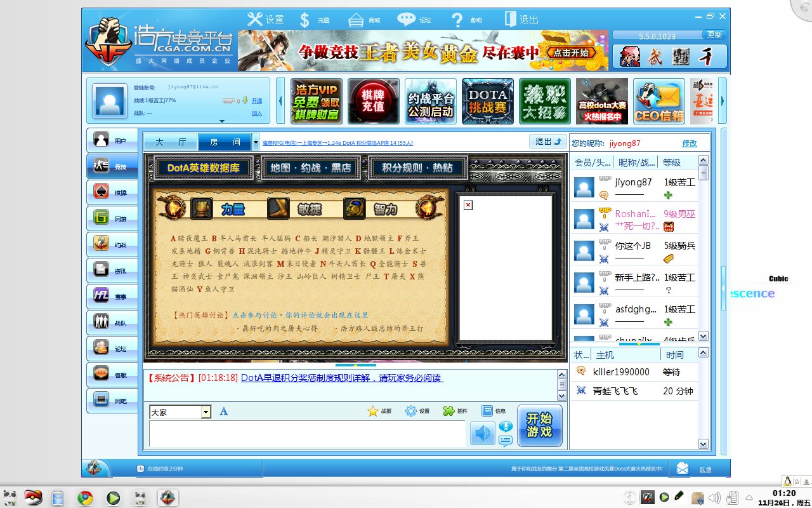Select 客服 in left sidebar
Screen dimensions: 812x508
click(x=112, y=375)
